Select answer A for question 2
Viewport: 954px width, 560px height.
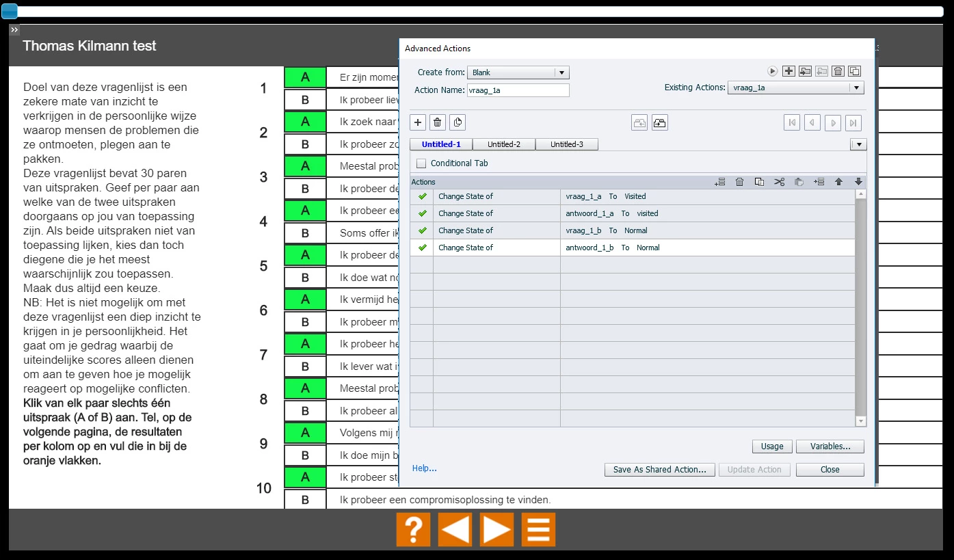click(305, 122)
